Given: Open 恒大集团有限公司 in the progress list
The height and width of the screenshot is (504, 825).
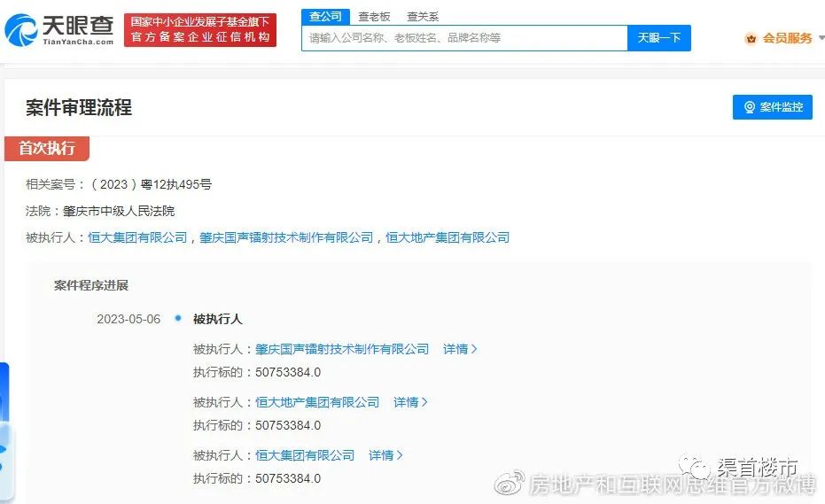Looking at the screenshot, I should tap(305, 455).
